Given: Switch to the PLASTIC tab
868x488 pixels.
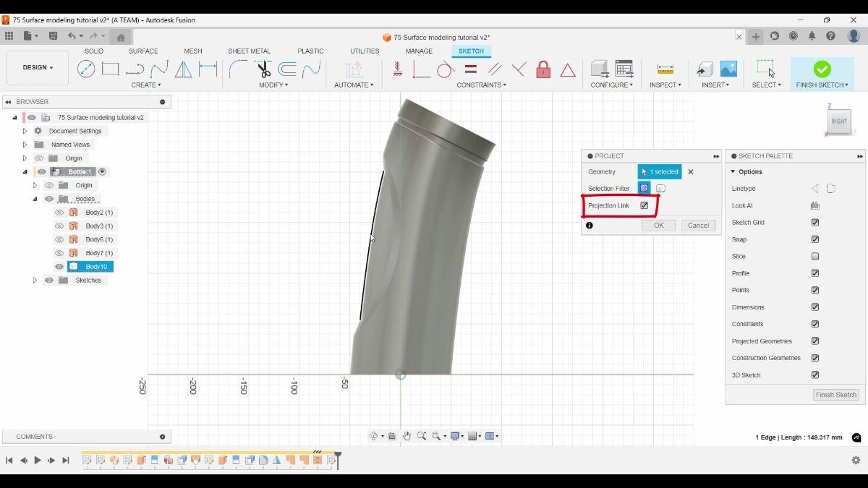Looking at the screenshot, I should 310,51.
